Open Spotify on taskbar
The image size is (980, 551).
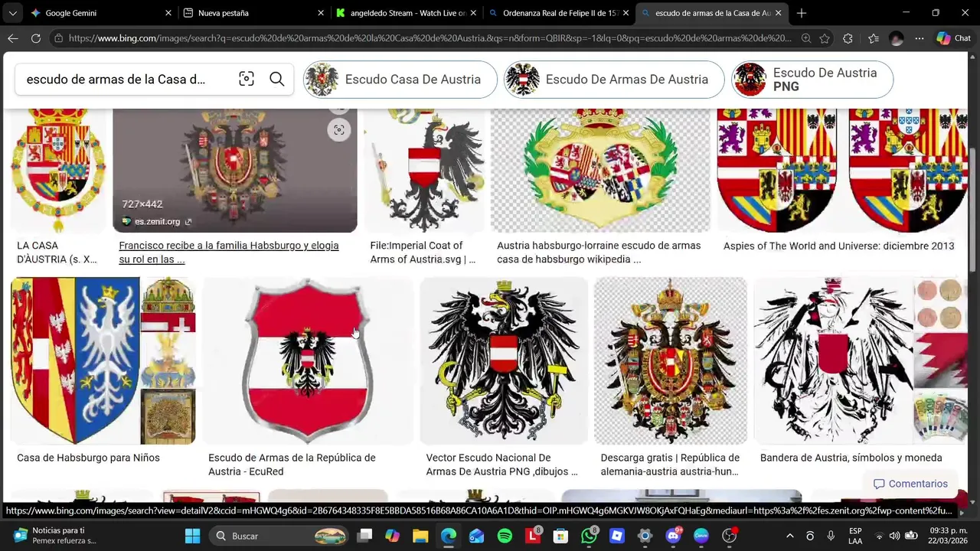505,536
